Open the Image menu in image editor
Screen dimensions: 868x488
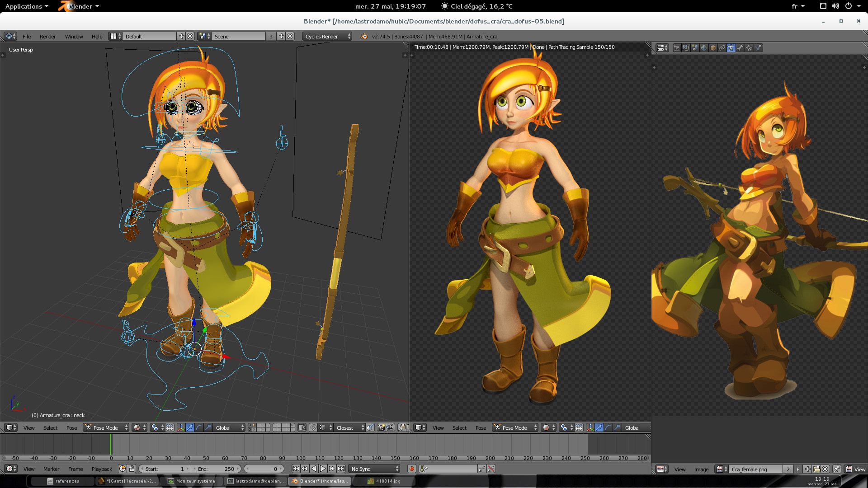pyautogui.click(x=701, y=469)
